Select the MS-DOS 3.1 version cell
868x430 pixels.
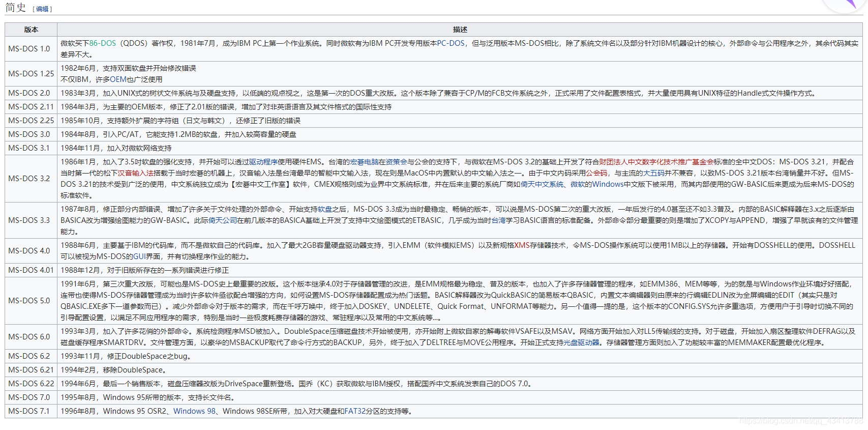[x=31, y=148]
